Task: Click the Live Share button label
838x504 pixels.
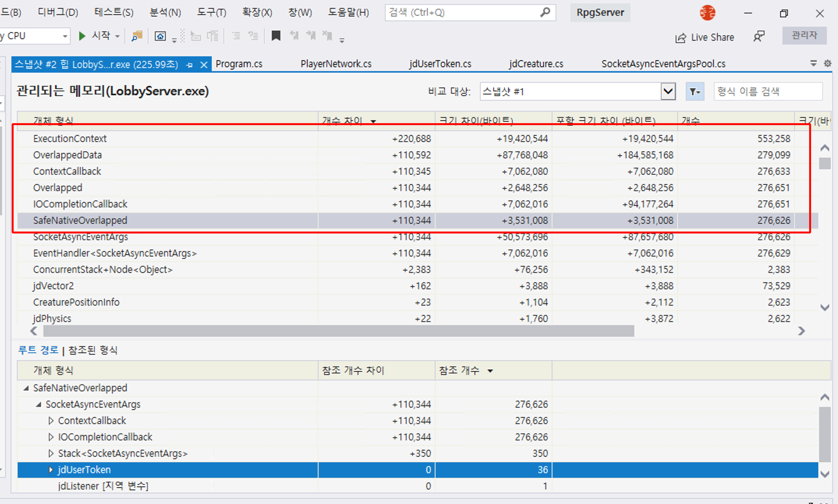Action: [712, 37]
